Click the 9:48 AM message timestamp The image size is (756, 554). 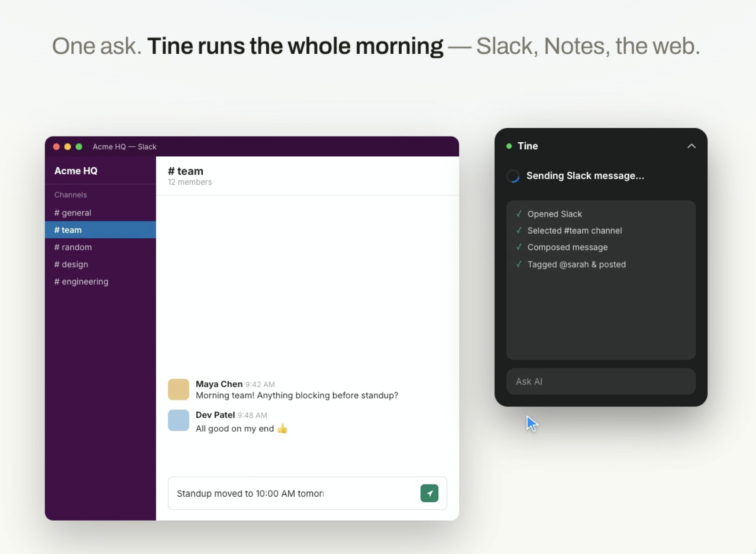tap(252, 415)
